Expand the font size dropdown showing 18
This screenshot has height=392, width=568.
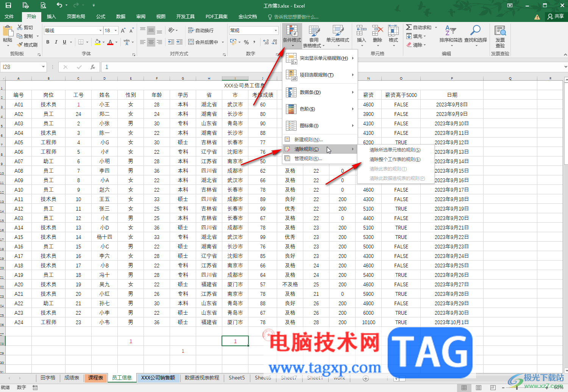tap(116, 30)
